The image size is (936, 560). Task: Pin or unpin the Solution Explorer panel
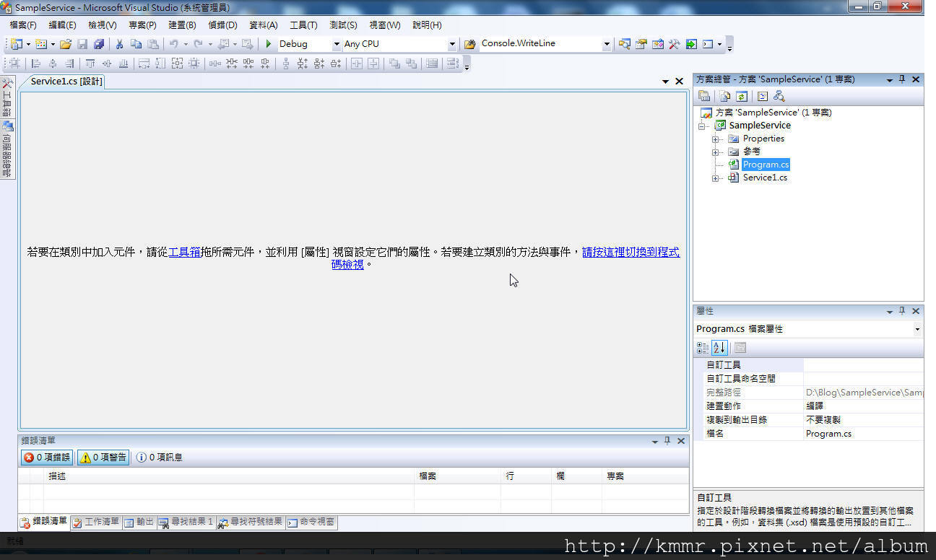click(x=902, y=79)
